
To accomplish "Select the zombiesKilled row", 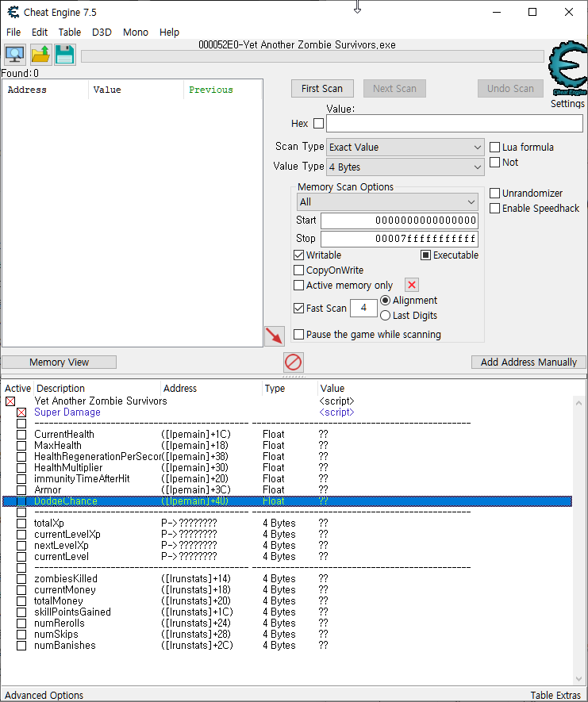I will [287, 579].
